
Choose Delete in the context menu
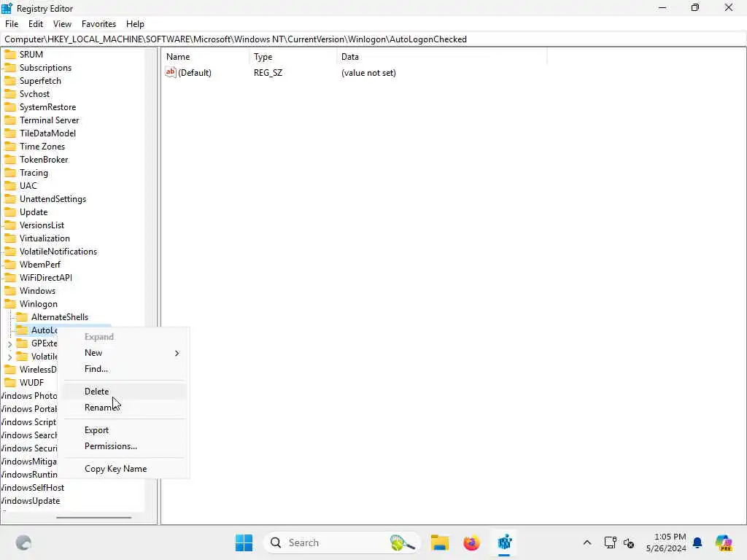pyautogui.click(x=124, y=392)
